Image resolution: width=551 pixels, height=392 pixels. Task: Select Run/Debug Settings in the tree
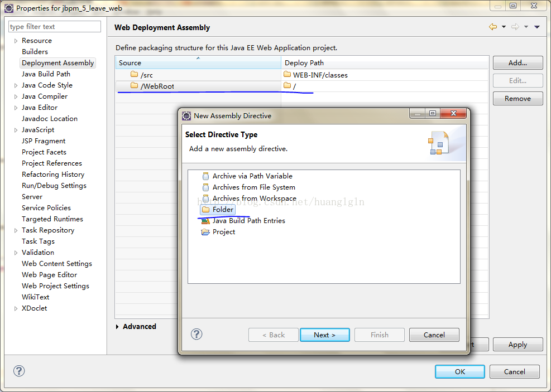(54, 186)
